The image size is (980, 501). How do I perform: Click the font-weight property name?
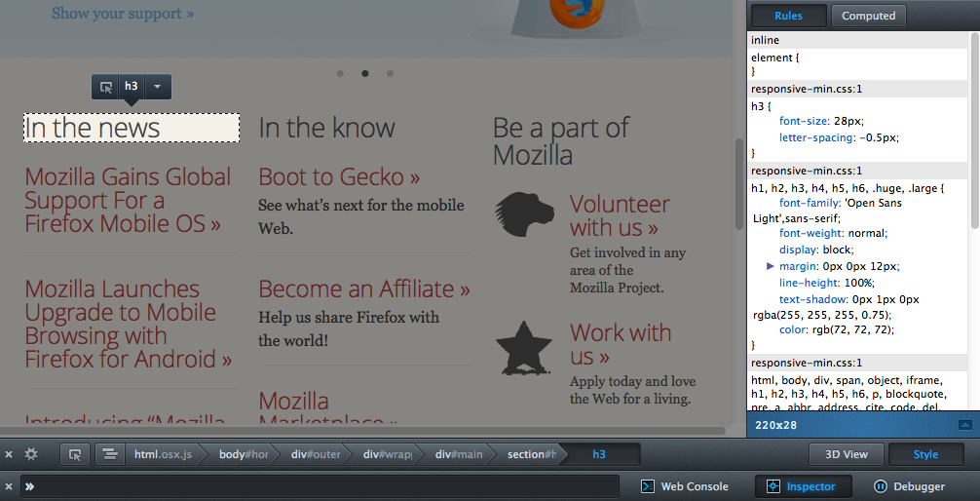(809, 233)
